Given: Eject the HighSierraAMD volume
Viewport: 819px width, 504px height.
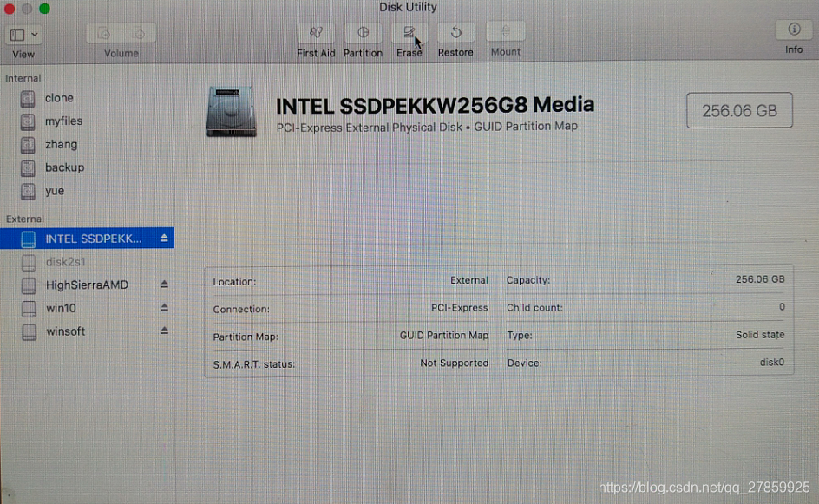Looking at the screenshot, I should click(164, 285).
